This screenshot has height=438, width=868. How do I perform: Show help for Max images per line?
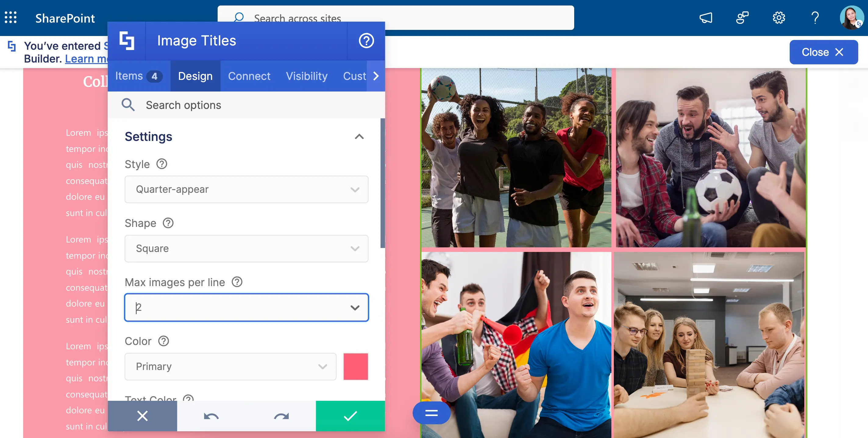click(x=237, y=282)
